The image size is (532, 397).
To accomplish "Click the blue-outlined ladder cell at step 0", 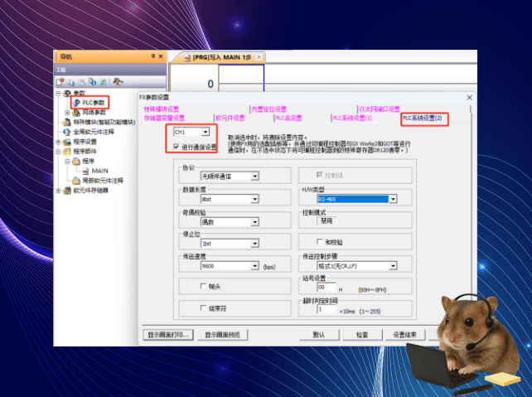I will (241, 78).
